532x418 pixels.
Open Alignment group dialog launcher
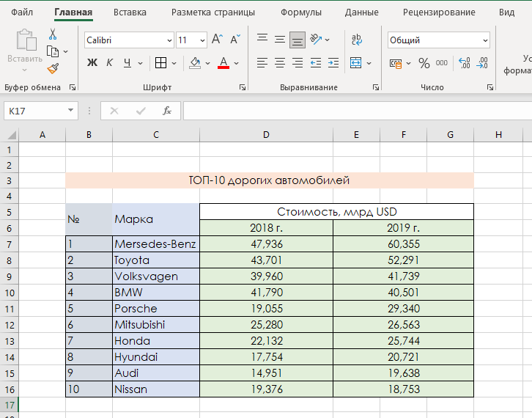(x=376, y=87)
